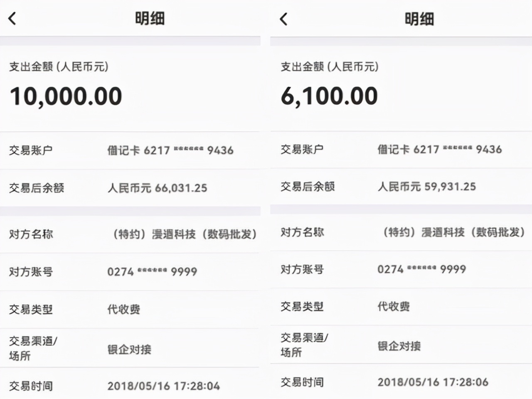Click counterparty name 漫道科技 in left panel
This screenshot has height=399, width=532.
point(185,234)
